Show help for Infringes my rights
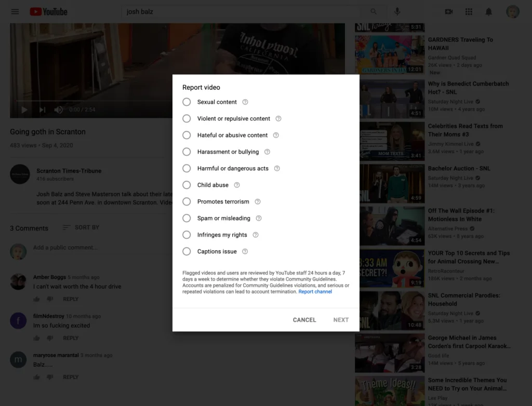 click(256, 235)
